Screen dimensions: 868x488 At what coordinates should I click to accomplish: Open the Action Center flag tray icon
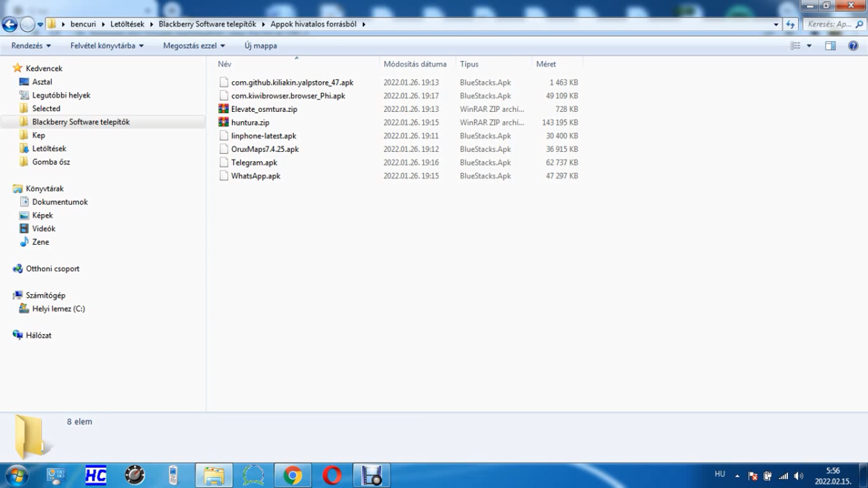point(753,476)
